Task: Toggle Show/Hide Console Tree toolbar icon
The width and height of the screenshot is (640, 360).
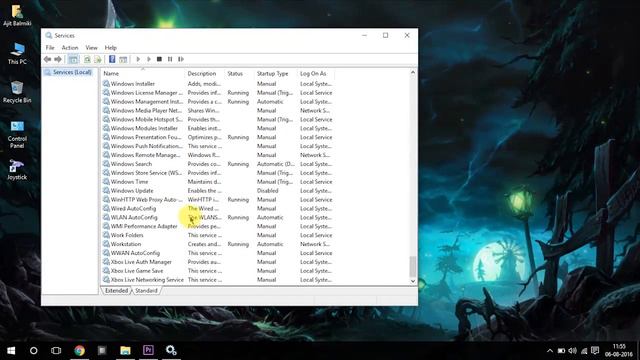Action: pyautogui.click(x=73, y=59)
